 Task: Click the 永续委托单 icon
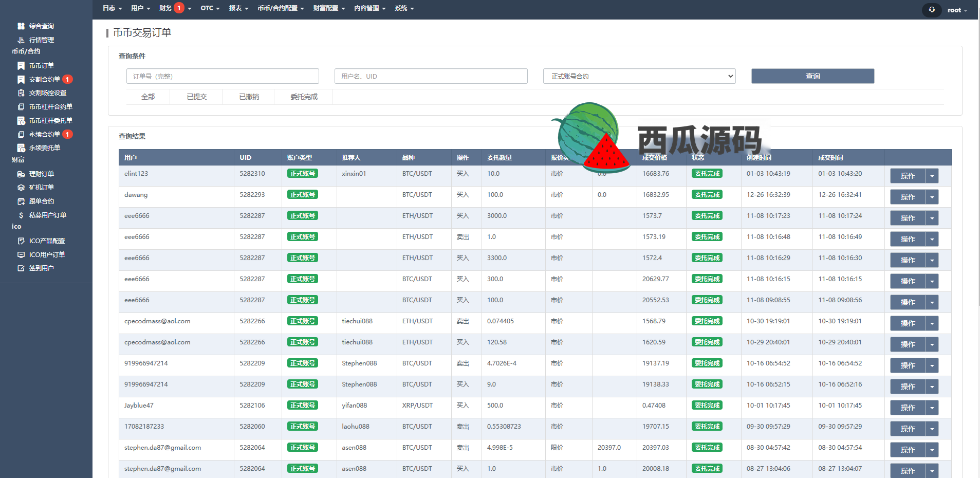click(x=21, y=148)
